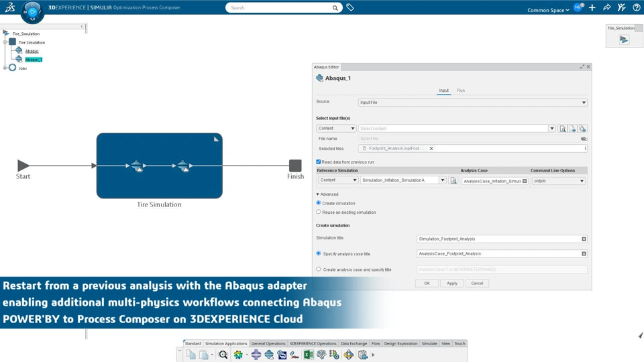This screenshot has height=362, width=644.
Task: Open the tools icon in top header
Action: click(621, 7)
